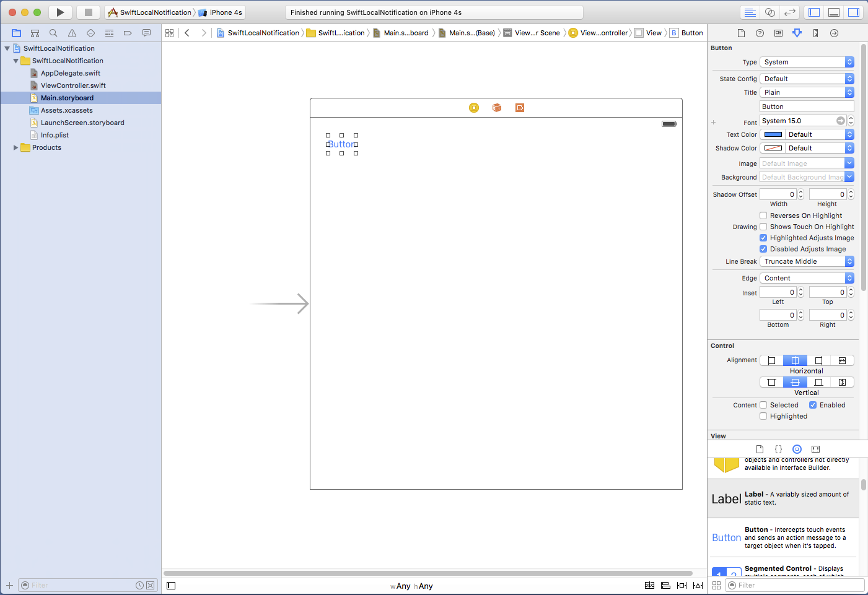Click the button Title text field
The width and height of the screenshot is (868, 595).
pos(807,106)
